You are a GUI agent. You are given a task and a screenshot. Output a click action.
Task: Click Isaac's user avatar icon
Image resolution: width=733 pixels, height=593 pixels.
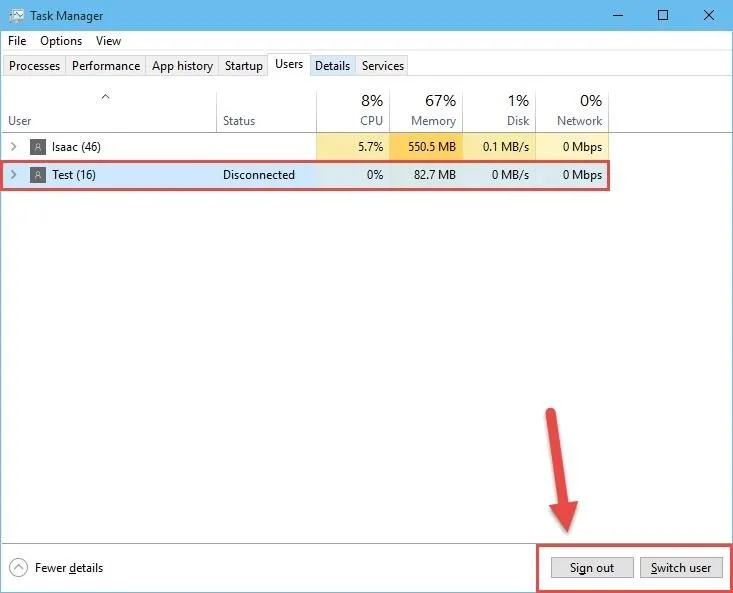pyautogui.click(x=38, y=147)
